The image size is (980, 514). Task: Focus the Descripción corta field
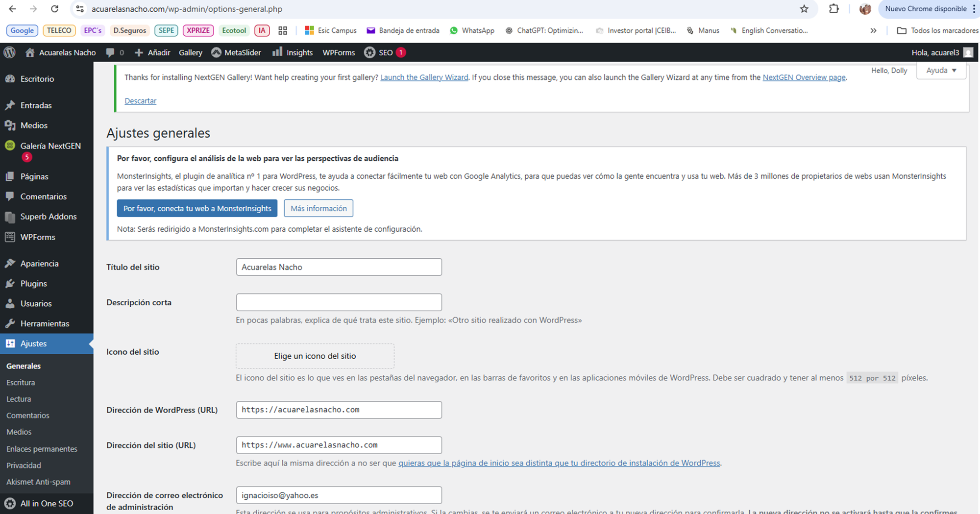click(x=339, y=302)
